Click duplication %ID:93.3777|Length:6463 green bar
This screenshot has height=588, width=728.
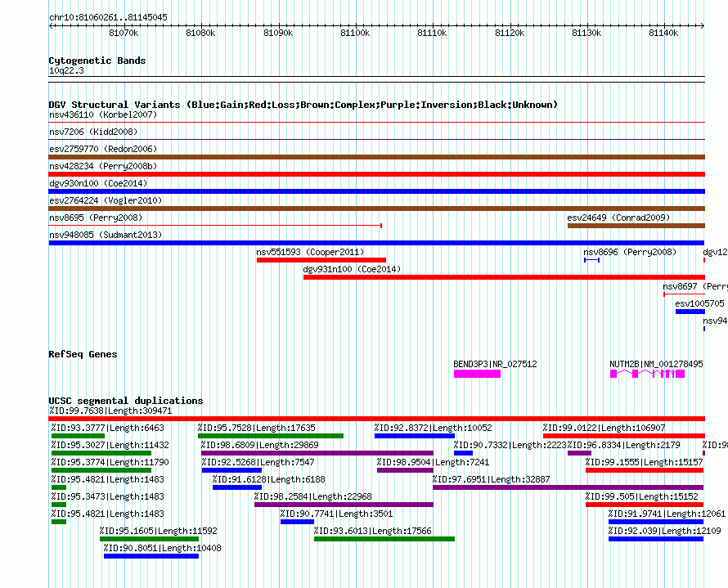[78, 436]
